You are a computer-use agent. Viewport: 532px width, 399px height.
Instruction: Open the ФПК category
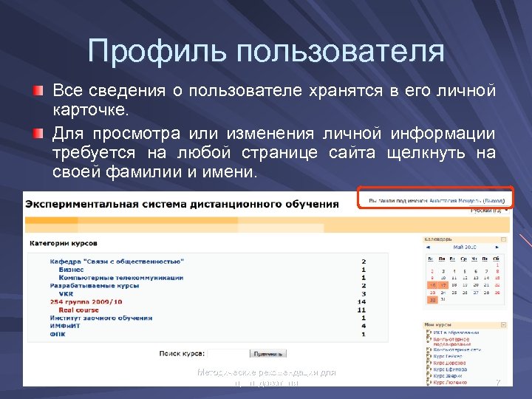click(x=58, y=334)
